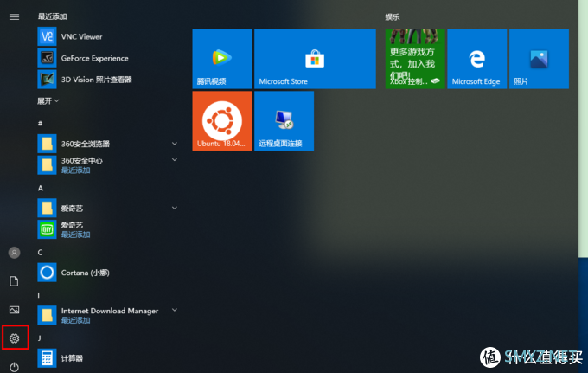Screen dimensions: 588x373
Task: Launch VNC Viewer from recently added
Action: (47, 36)
